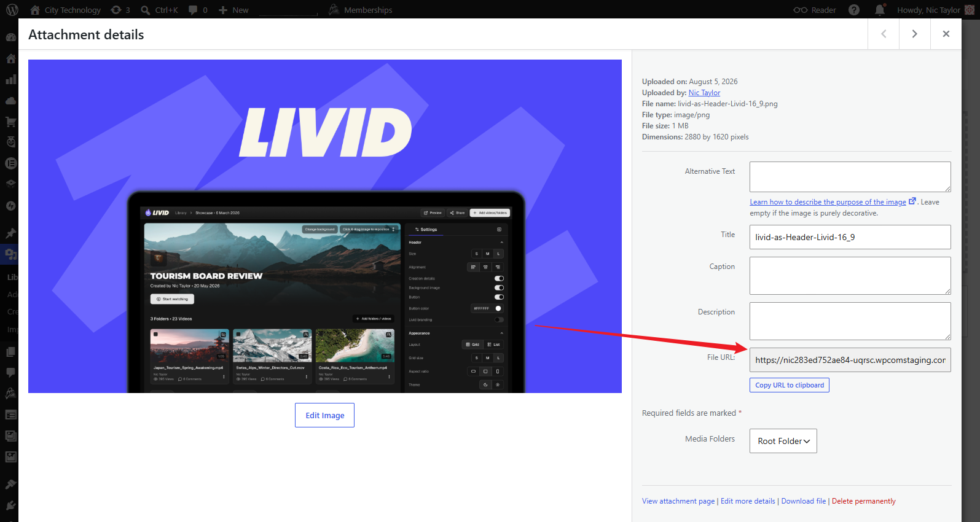
Task: Open the Reader from the admin bar
Action: pos(815,10)
